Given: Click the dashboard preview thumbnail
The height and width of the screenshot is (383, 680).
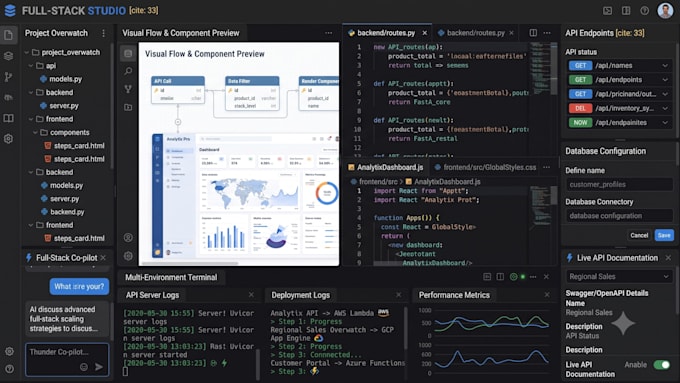Looking at the screenshot, I should click(x=245, y=195).
